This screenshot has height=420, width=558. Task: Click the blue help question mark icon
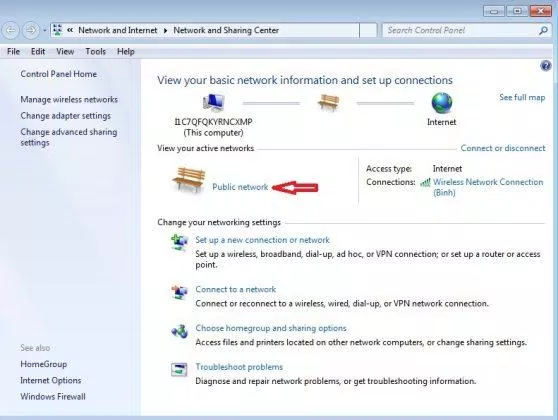point(545,66)
